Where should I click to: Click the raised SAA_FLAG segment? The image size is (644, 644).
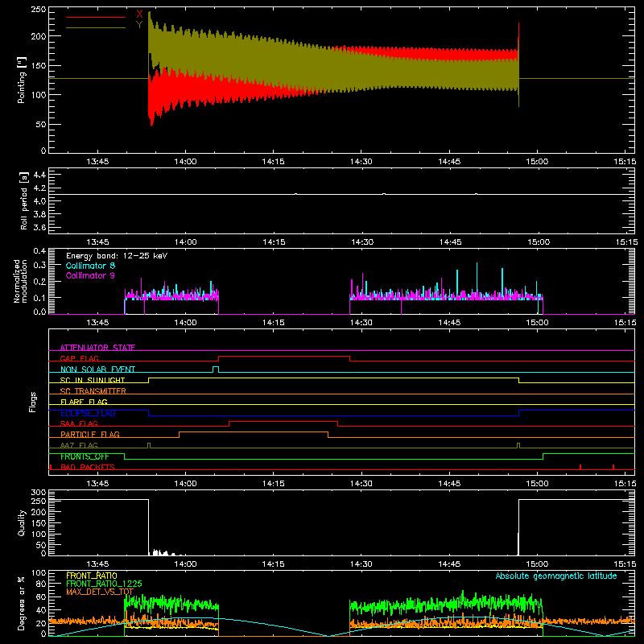(x=283, y=421)
